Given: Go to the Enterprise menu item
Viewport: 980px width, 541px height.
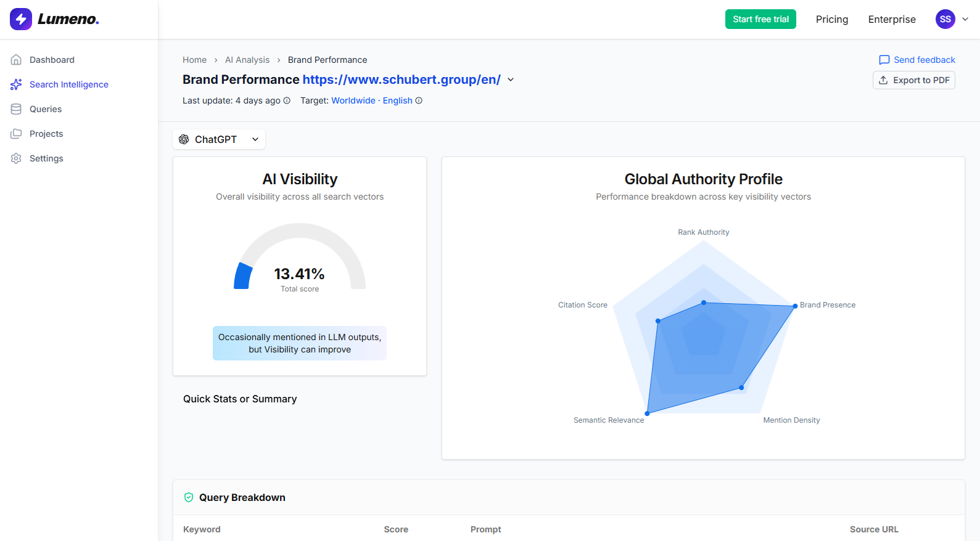Looking at the screenshot, I should point(891,19).
